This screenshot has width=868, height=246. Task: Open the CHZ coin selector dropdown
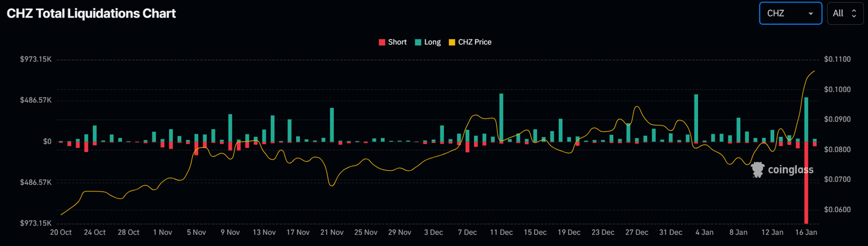pos(790,13)
